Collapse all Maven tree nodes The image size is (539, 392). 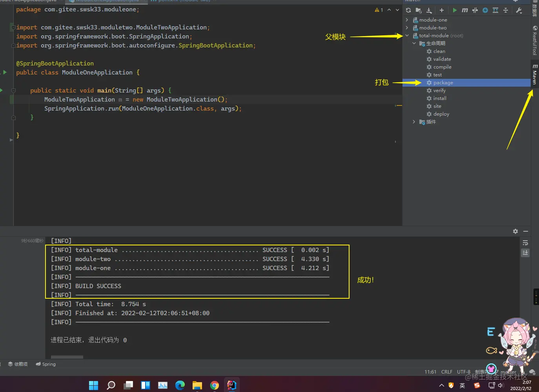click(x=506, y=10)
